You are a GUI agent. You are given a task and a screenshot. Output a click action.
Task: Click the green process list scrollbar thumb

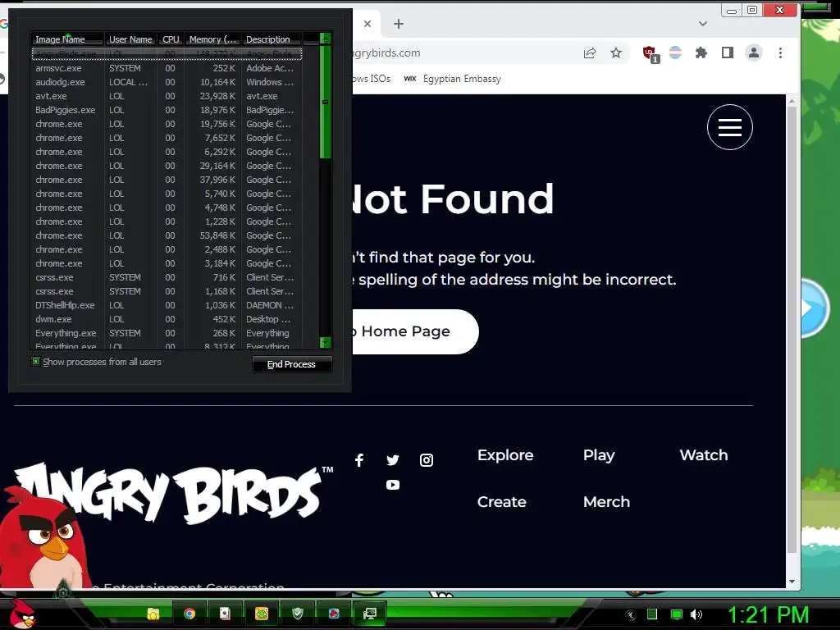(325, 102)
